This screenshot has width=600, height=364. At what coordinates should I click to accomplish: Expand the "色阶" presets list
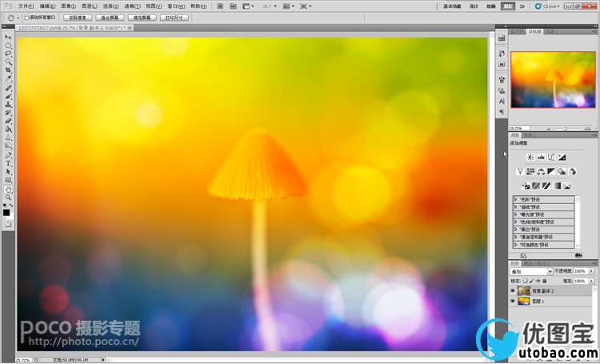(516, 199)
